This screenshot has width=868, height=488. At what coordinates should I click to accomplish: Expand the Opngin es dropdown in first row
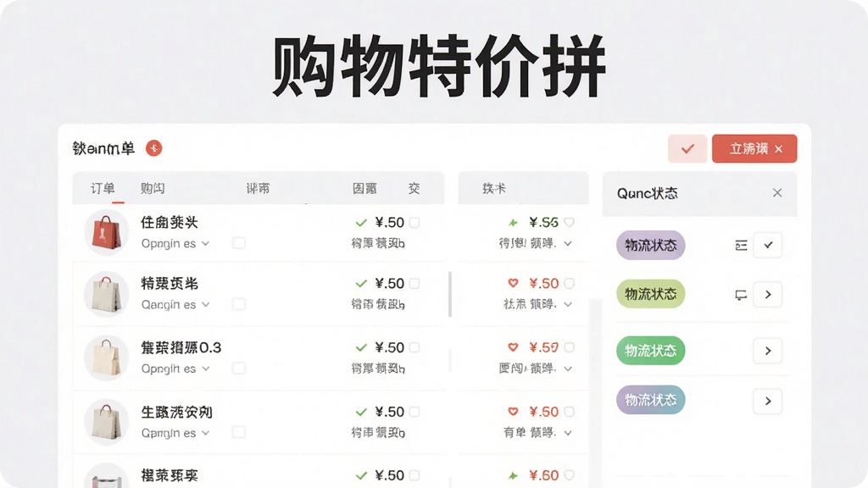(x=205, y=243)
